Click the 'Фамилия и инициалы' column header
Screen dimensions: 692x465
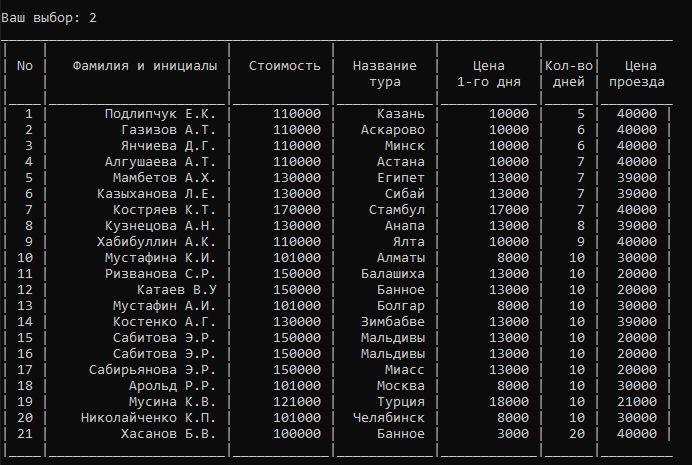(x=145, y=66)
